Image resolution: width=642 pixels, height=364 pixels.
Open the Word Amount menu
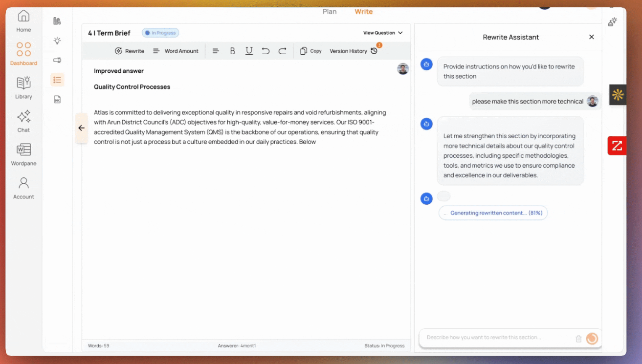pos(176,50)
